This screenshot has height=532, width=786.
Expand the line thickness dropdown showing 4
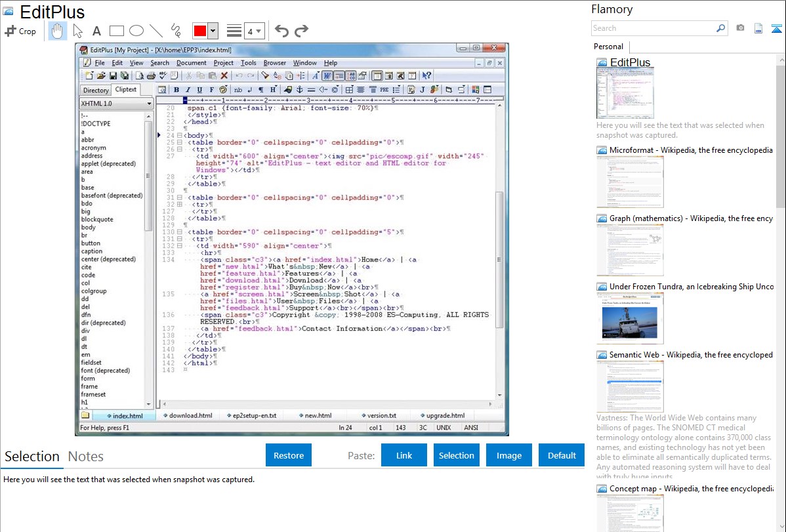tap(254, 31)
